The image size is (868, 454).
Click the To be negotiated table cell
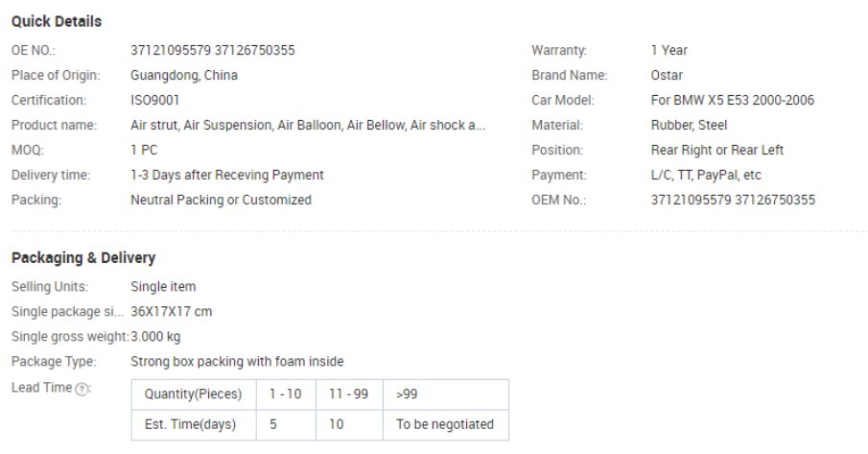[x=446, y=423]
